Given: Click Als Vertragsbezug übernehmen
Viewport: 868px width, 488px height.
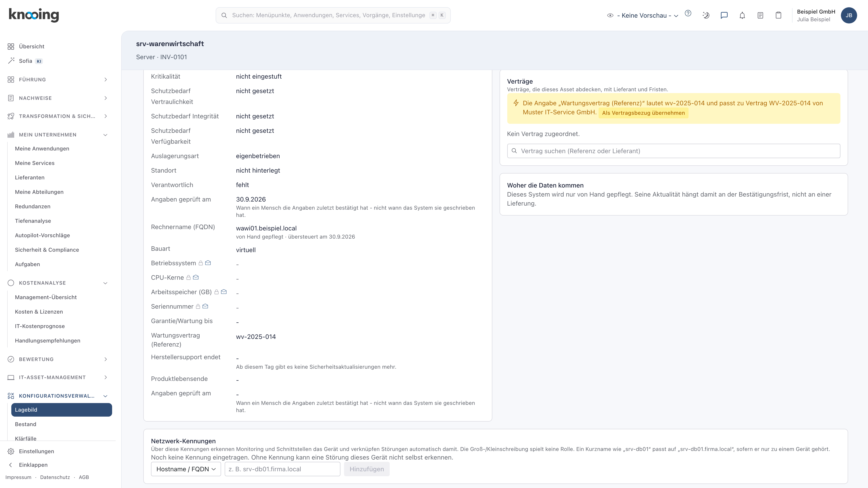Looking at the screenshot, I should (x=643, y=113).
